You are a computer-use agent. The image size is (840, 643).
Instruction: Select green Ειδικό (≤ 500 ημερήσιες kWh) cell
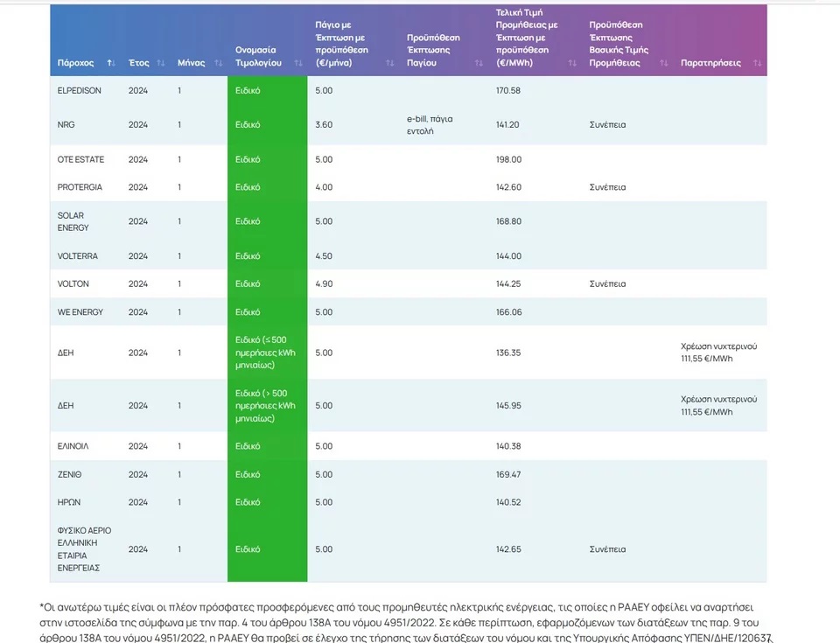click(266, 353)
